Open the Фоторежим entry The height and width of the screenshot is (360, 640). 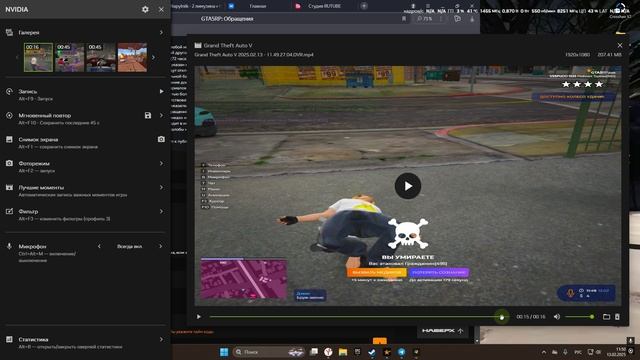(x=85, y=167)
